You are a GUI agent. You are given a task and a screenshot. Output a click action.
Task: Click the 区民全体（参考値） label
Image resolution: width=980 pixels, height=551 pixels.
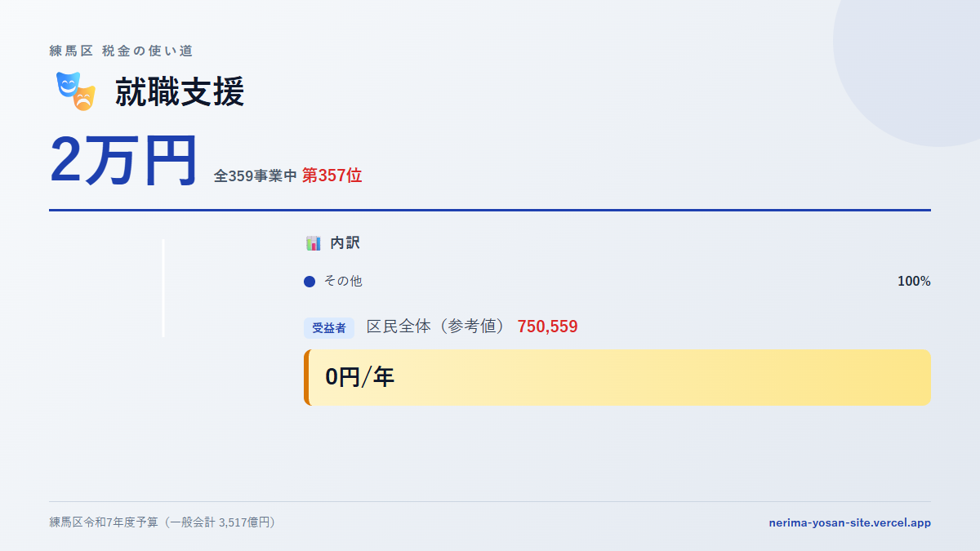(436, 327)
